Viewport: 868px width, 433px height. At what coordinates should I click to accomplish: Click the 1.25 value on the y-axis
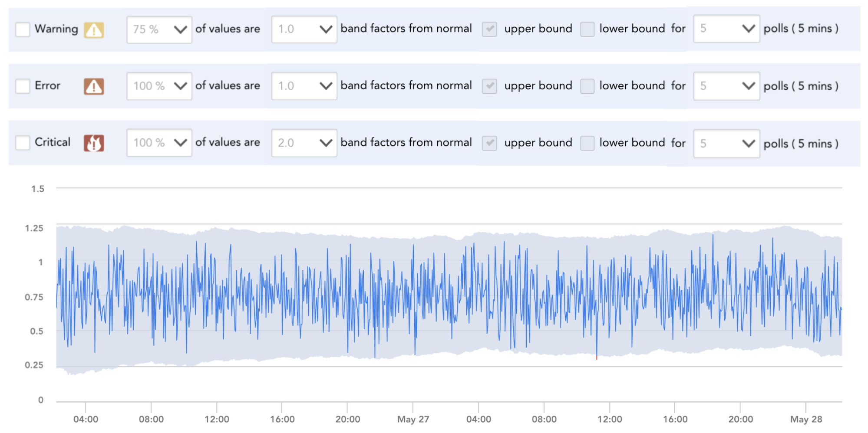pyautogui.click(x=34, y=228)
